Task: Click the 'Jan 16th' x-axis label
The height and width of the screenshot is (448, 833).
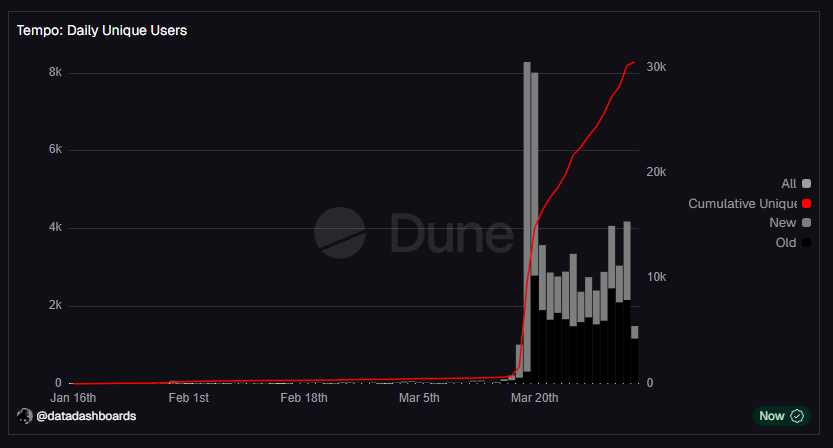Action: click(x=73, y=398)
